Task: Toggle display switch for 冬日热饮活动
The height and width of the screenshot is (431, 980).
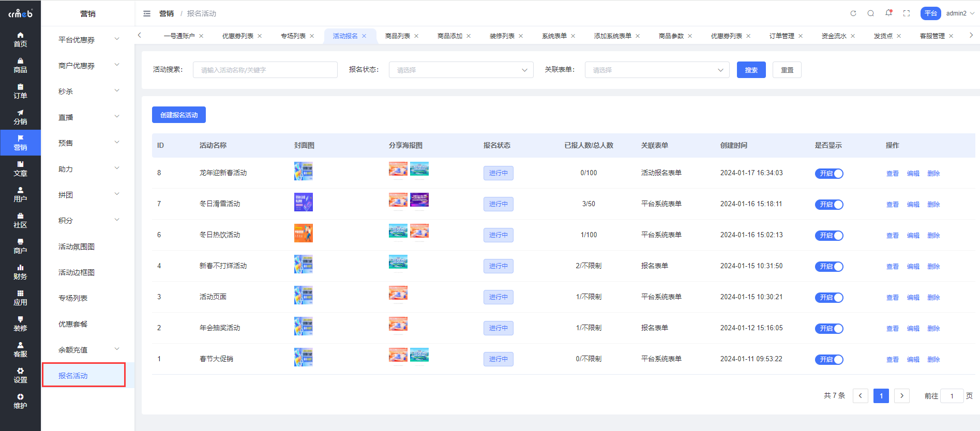Action: pos(829,236)
